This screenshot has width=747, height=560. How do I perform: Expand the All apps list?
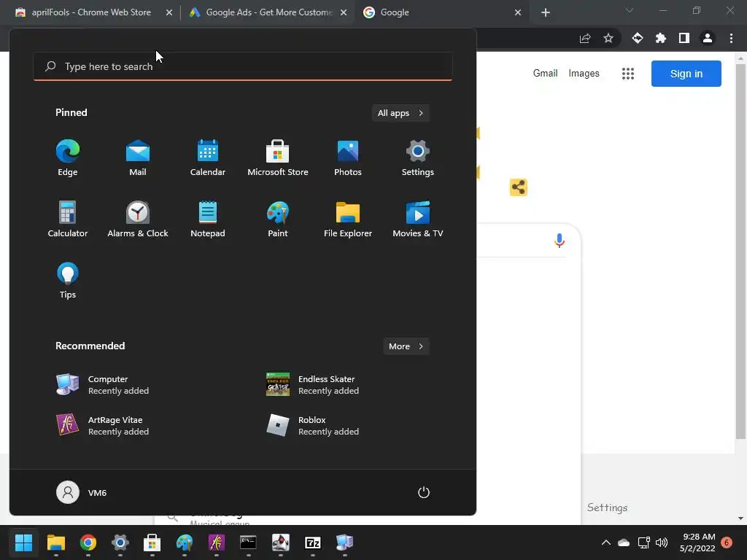pos(400,113)
